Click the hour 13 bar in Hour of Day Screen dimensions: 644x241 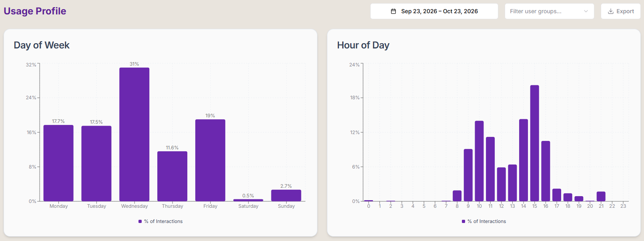[x=512, y=183]
